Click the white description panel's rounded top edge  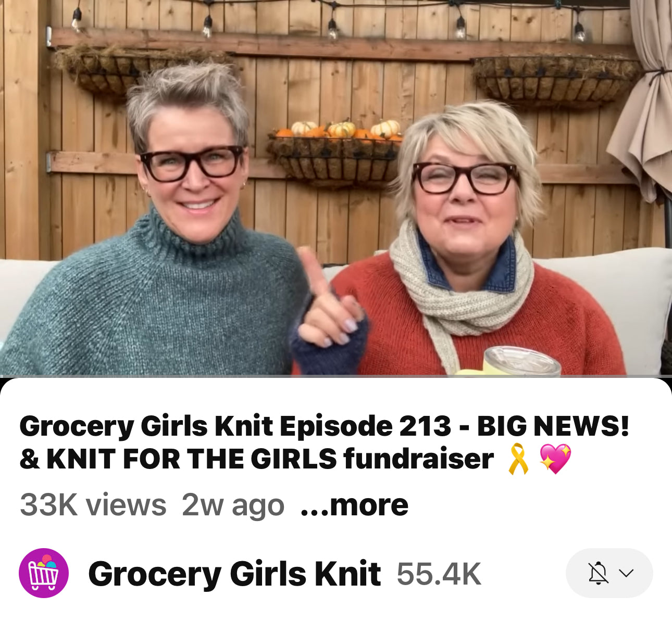336,385
